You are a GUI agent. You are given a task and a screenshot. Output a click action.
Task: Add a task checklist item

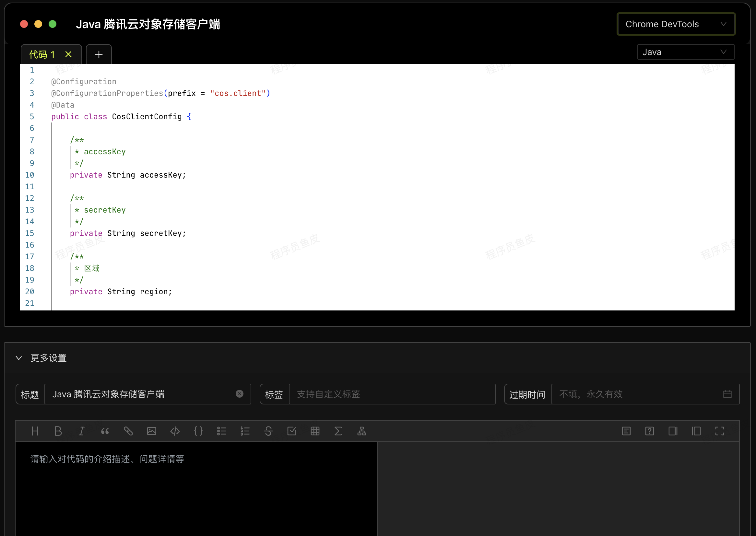(x=292, y=431)
